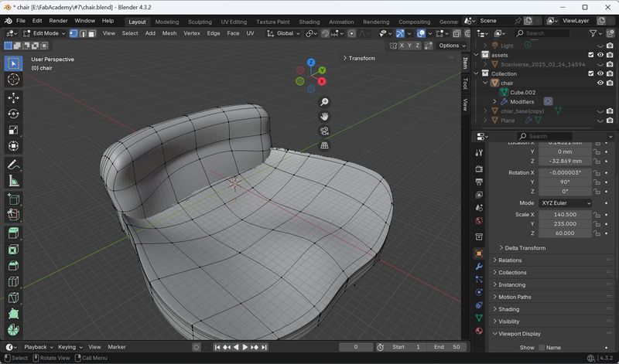This screenshot has height=364, width=619.
Task: Click the viewport zoom magnifier gizmo
Action: 324,102
